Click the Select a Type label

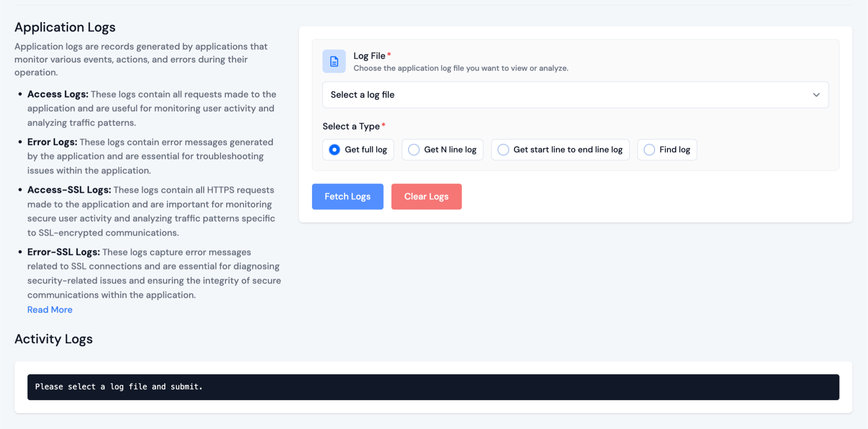pos(351,126)
